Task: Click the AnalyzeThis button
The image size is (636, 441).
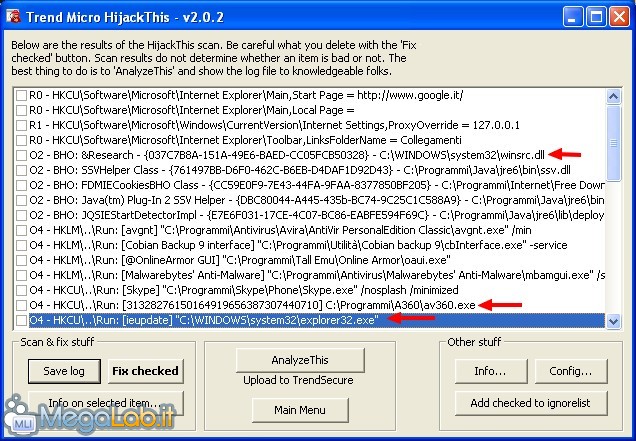Action: (300, 360)
